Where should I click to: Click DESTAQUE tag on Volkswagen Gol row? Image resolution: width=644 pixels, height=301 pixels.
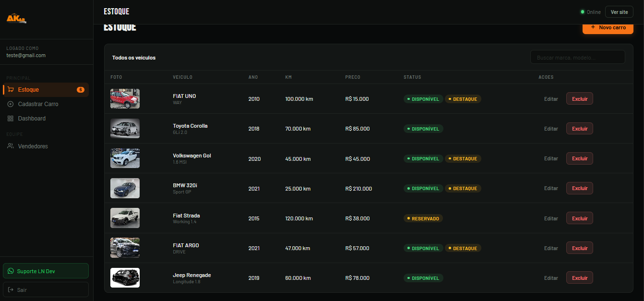click(463, 158)
